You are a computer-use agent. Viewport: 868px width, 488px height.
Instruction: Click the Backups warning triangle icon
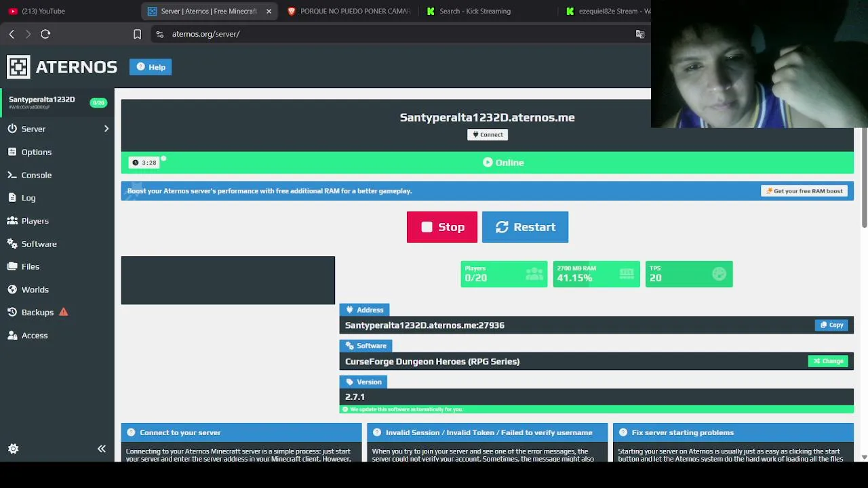click(63, 312)
